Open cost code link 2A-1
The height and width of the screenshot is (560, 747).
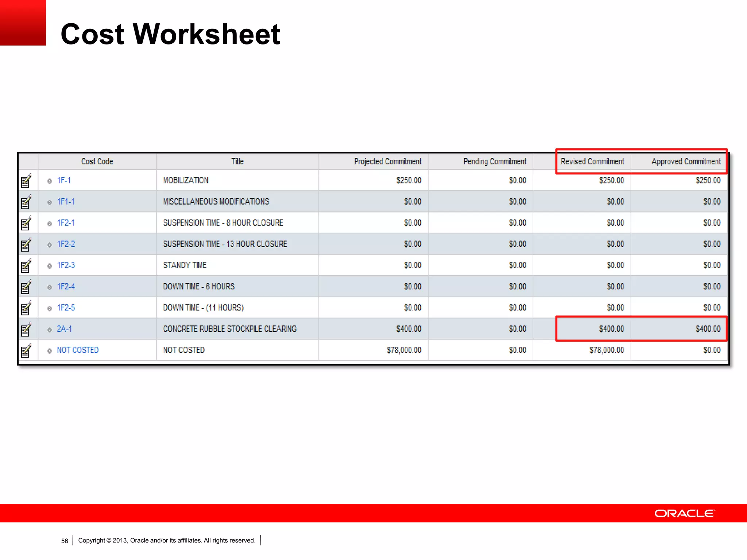tap(65, 329)
